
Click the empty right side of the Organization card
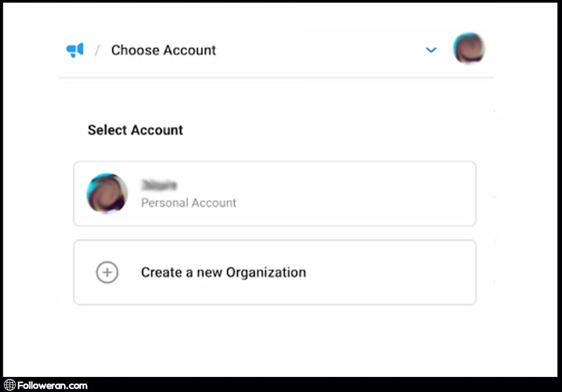click(x=405, y=272)
